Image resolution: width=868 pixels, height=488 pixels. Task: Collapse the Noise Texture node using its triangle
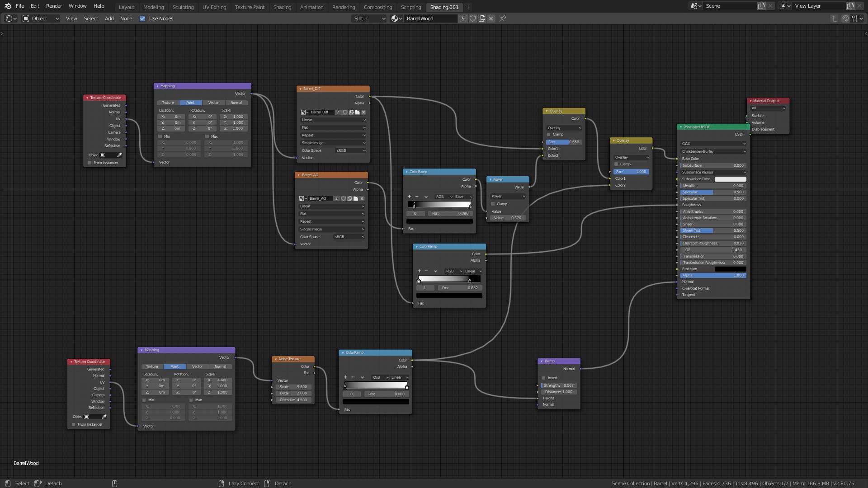(x=276, y=359)
